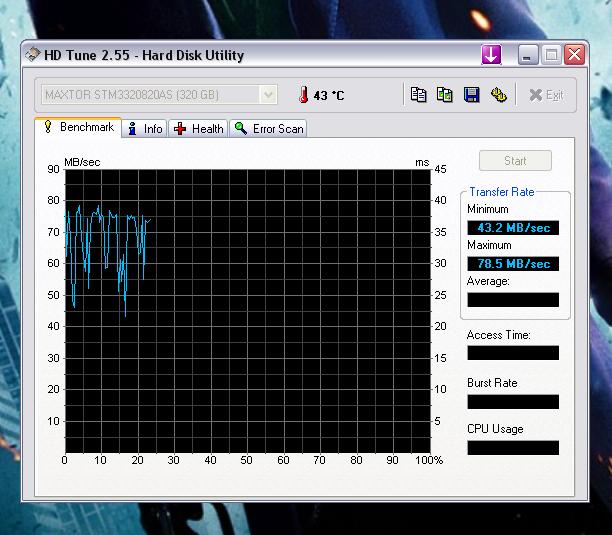Image resolution: width=612 pixels, height=535 pixels.
Task: Click the red cross icon on Health tab
Action: tap(180, 128)
